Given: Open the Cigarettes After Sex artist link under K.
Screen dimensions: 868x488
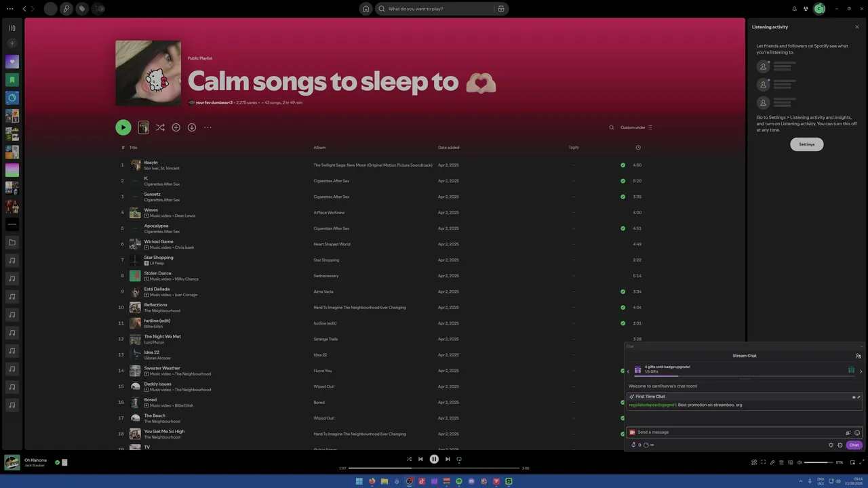Looking at the screenshot, I should pyautogui.click(x=162, y=184).
